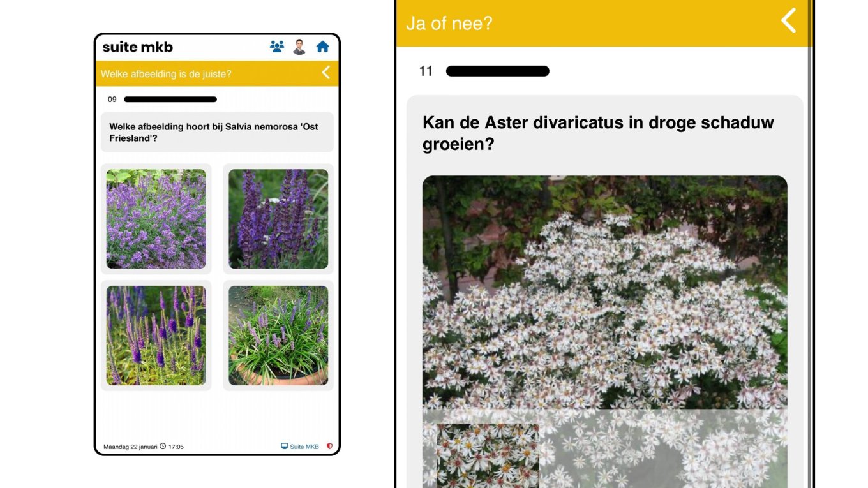
Task: Tap the red shield icon in the footer
Action: coord(331,447)
